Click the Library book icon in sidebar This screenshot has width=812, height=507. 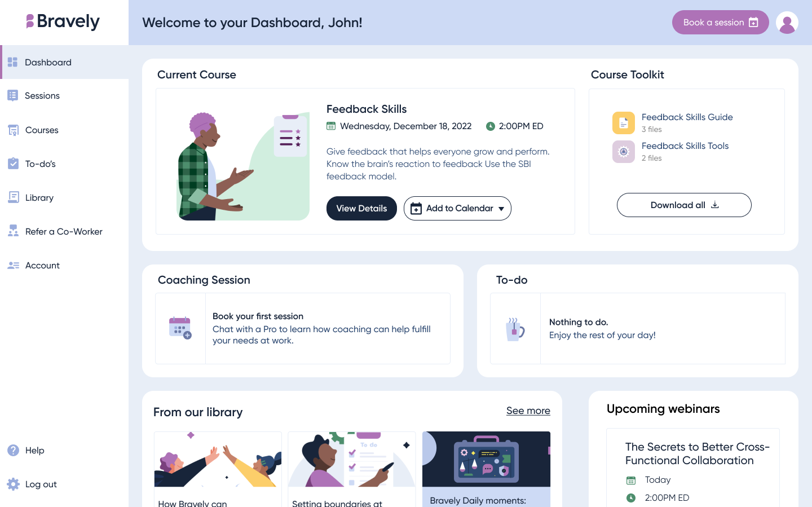[14, 197]
